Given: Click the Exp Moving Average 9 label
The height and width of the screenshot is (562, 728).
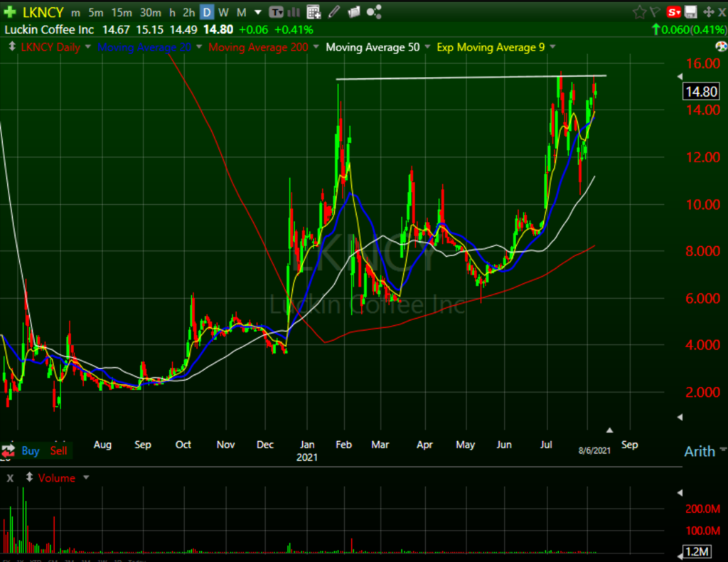Looking at the screenshot, I should 491,48.
